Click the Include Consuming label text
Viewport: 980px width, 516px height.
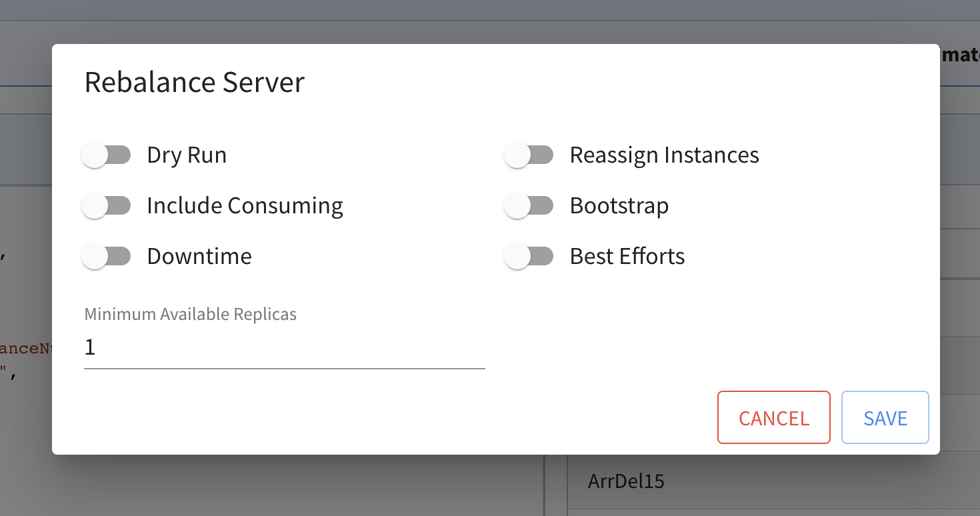click(x=245, y=206)
